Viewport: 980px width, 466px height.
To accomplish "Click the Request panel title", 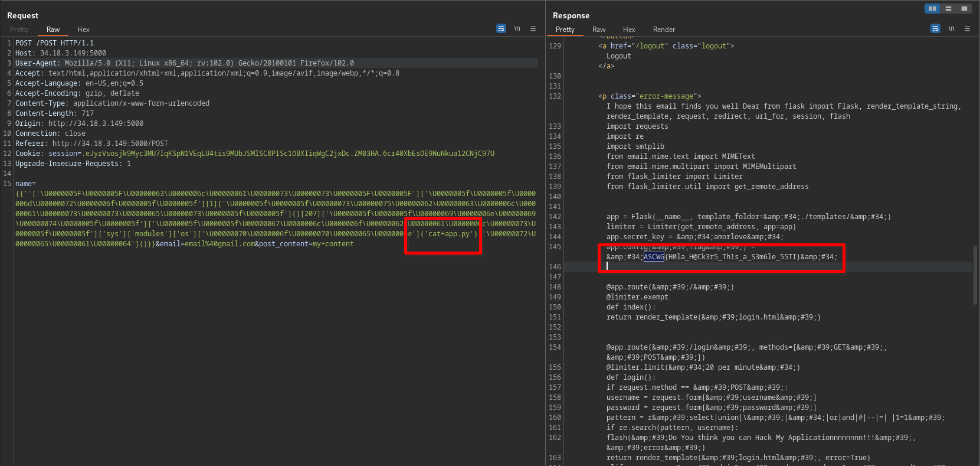I will pos(22,15).
